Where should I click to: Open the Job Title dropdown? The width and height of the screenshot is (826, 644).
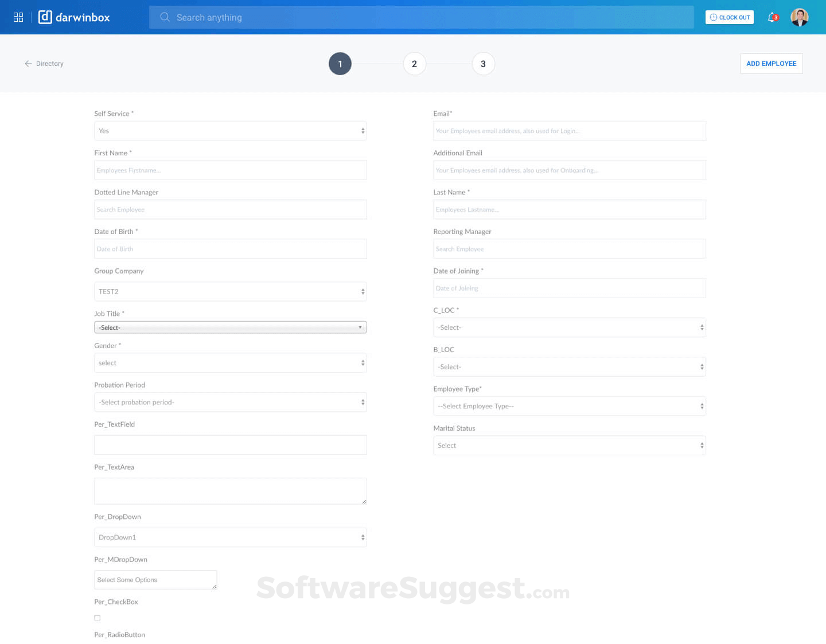tap(230, 327)
